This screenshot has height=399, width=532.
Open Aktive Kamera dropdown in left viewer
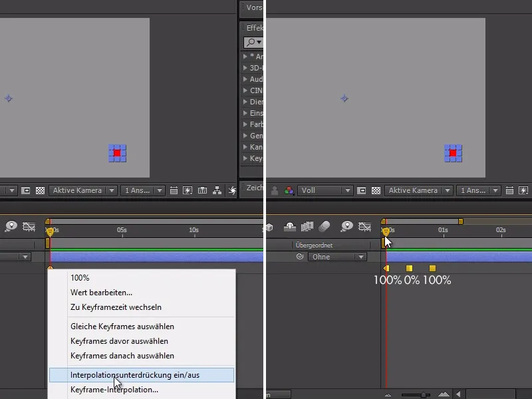coord(83,190)
